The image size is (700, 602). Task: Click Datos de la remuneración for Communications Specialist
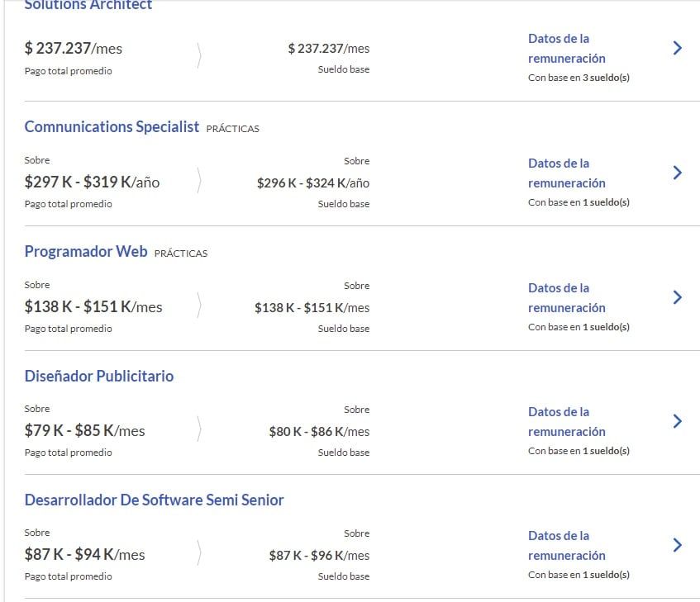click(x=567, y=173)
